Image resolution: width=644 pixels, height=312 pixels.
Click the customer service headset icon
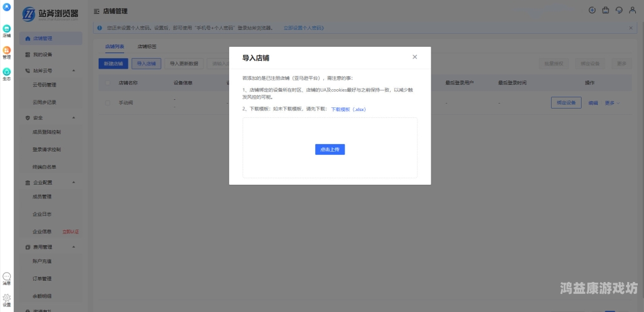tap(619, 11)
